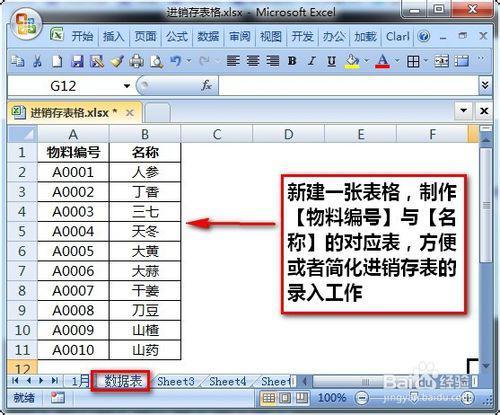The width and height of the screenshot is (500, 415).
Task: Toggle Underline formatting button
Action: tap(331, 61)
